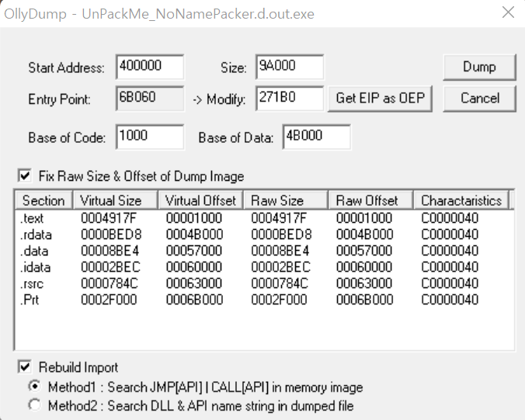Click Raw Offset value 00057000
The image size is (525, 420).
[x=364, y=251]
